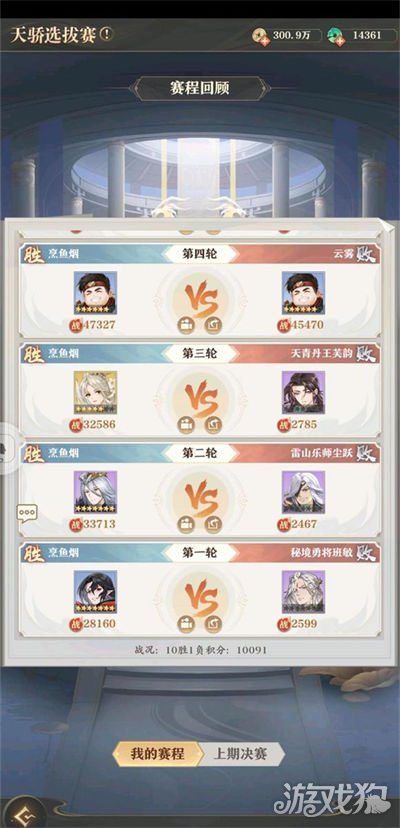The height and width of the screenshot is (828, 400).
Task: Open the info icon beside 天骄选拔赛
Action: (106, 35)
